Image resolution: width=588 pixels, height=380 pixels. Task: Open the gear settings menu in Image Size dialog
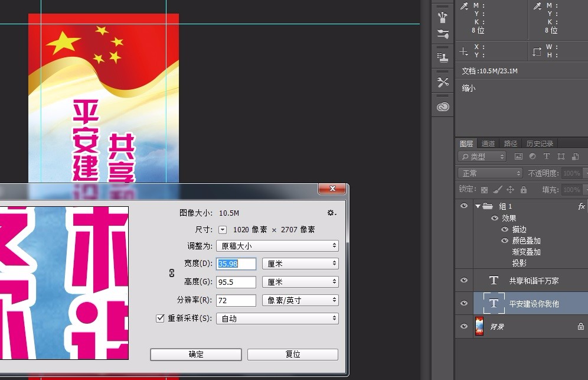(x=332, y=213)
